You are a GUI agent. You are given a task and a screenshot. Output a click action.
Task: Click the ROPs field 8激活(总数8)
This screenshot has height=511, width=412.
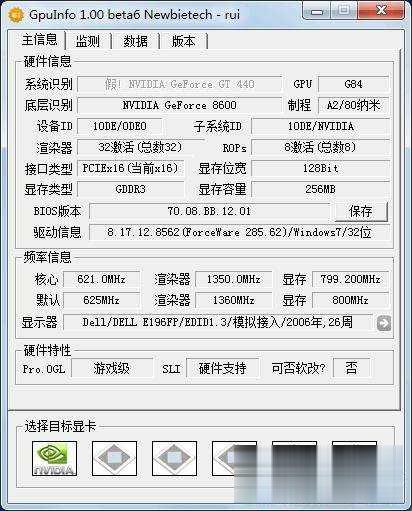pos(320,147)
